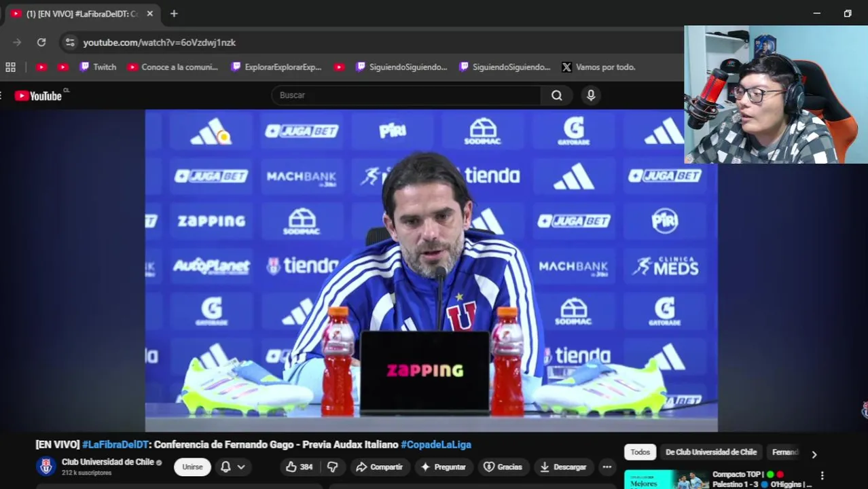This screenshot has height=489, width=868.
Task: Click the URL youtube.com/watch address bar
Action: (x=159, y=42)
